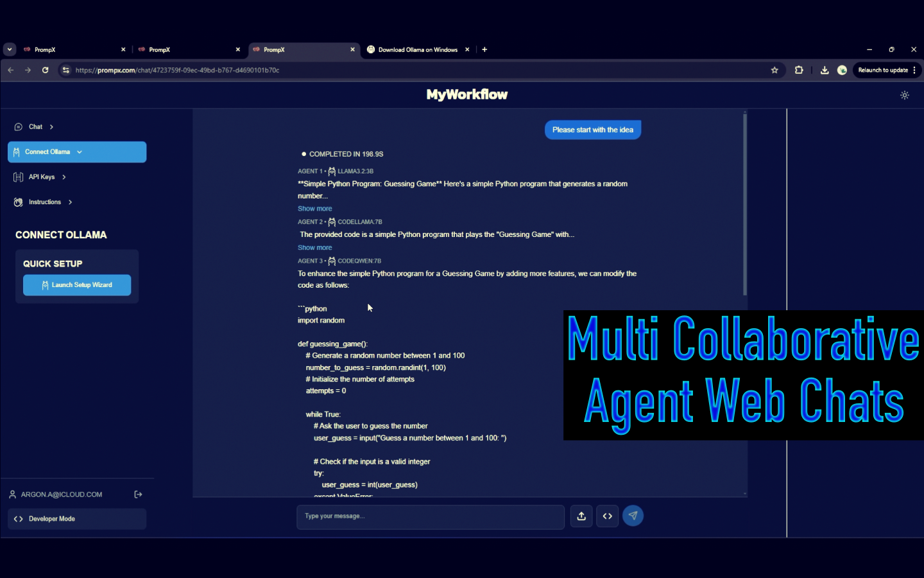Click the Agent 3 CODEQWEN:7B llama icon

[x=332, y=261]
